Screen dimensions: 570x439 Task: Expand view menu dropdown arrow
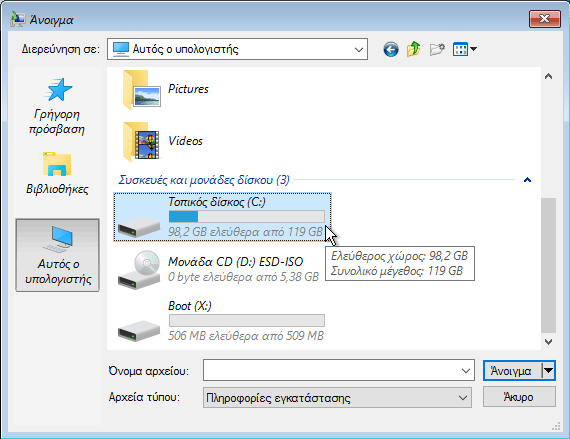point(473,49)
